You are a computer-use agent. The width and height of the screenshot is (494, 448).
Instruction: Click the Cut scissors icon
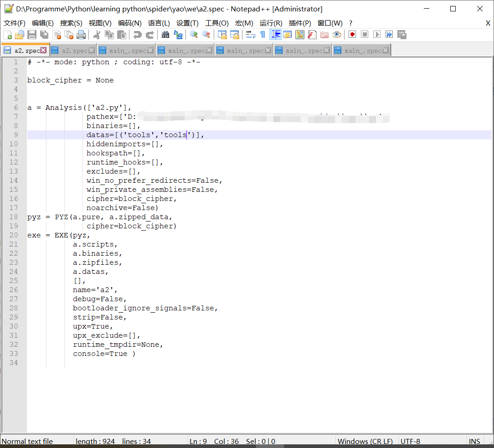click(x=97, y=35)
